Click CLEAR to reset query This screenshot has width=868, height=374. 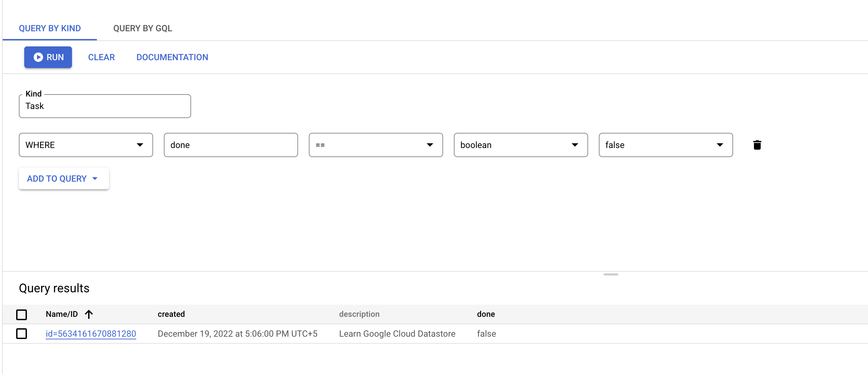101,58
